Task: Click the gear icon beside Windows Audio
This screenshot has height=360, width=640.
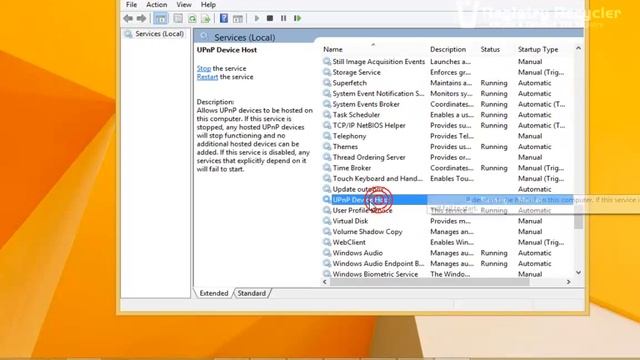Action: click(327, 252)
